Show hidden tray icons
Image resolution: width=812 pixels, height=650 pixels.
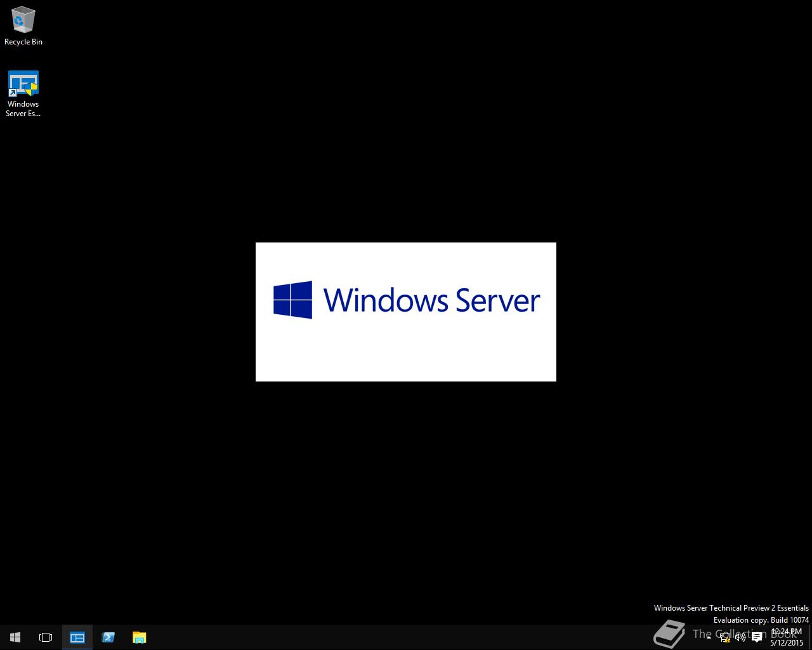click(x=709, y=637)
